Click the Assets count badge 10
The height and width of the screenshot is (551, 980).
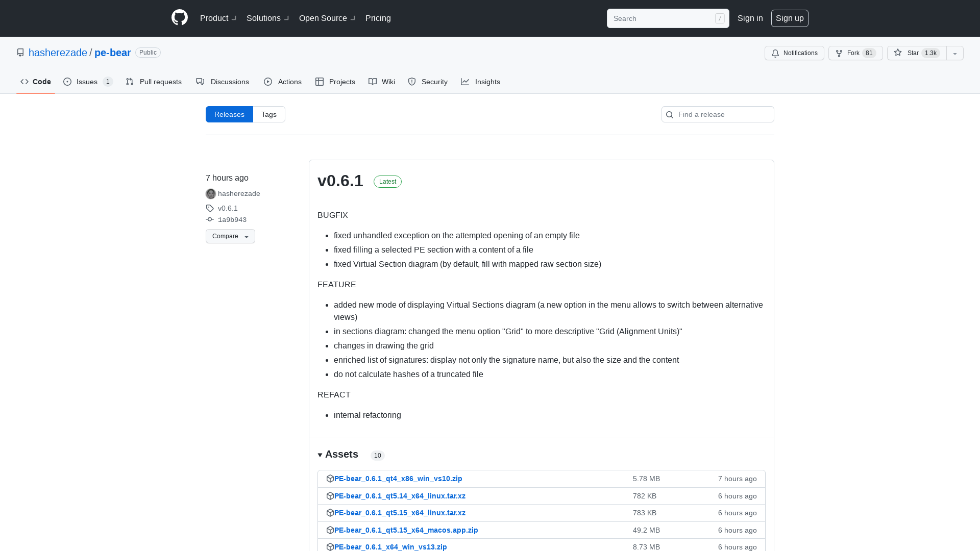click(378, 456)
